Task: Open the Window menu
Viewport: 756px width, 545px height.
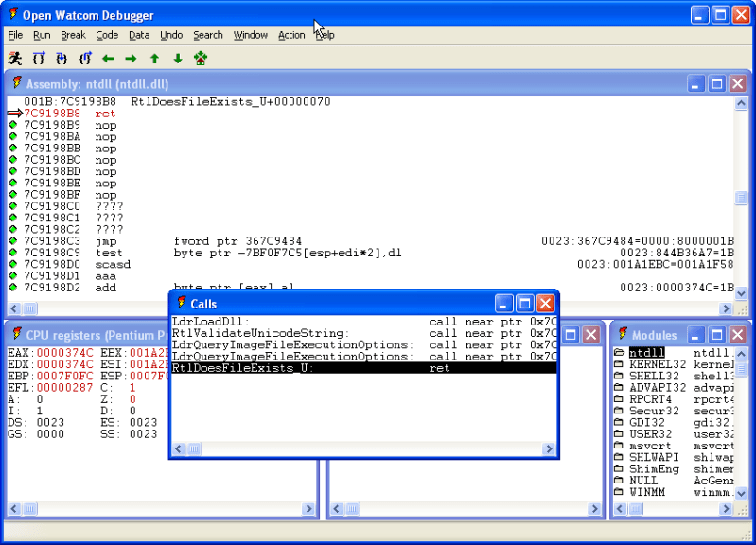Action: (x=250, y=35)
